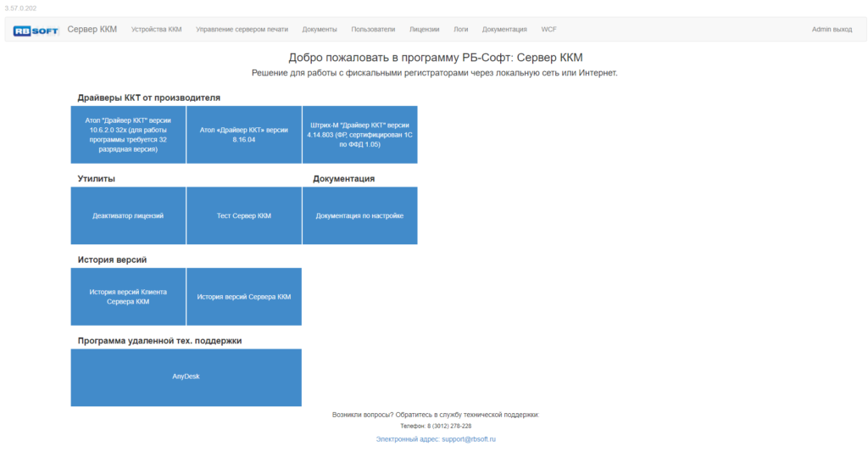Click the Телефон: 8 (3012) 278-228 text
Image resolution: width=868 pixels, height=452 pixels.
(436, 426)
